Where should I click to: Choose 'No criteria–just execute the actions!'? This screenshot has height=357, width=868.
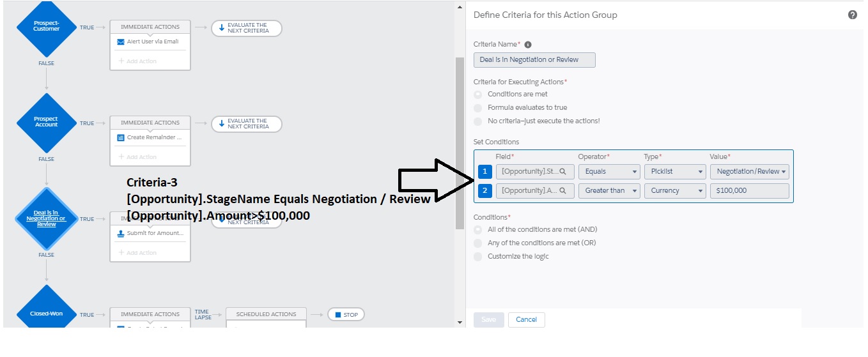[478, 121]
